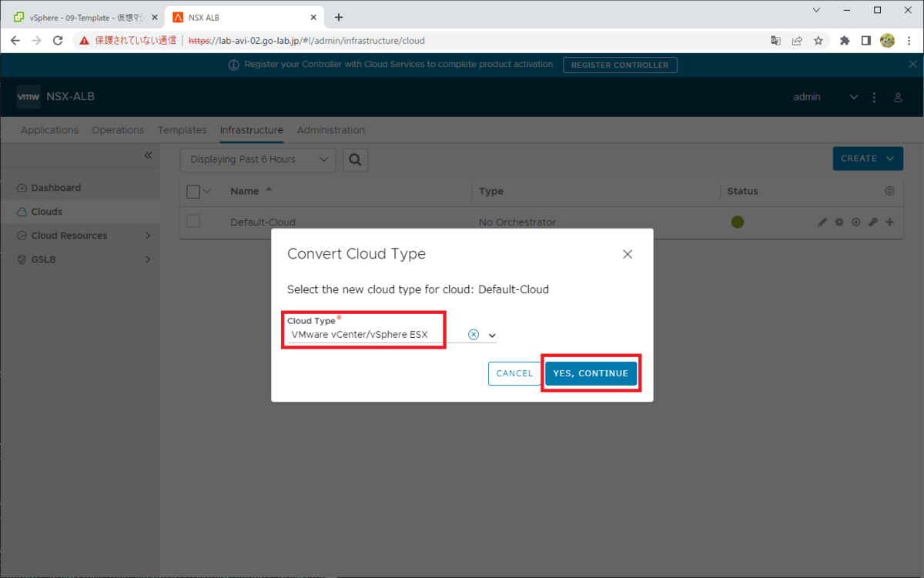Open the CREATE dropdown button

coord(868,159)
